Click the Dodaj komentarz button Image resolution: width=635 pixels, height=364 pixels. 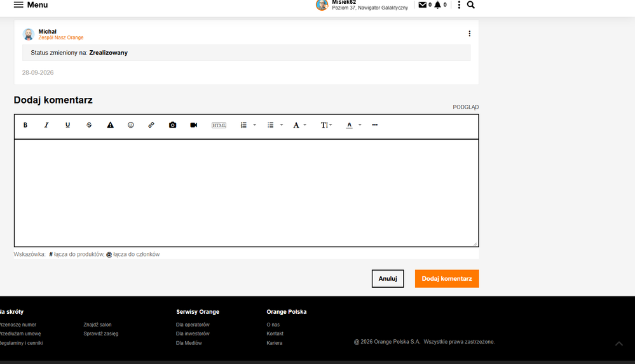point(447,279)
